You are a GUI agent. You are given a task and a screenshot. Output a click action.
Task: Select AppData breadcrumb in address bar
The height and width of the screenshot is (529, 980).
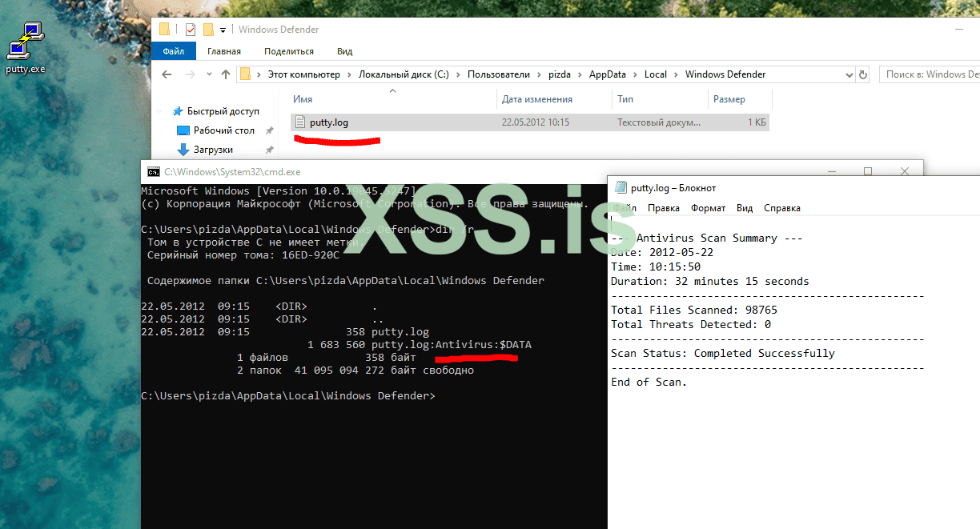tap(608, 74)
